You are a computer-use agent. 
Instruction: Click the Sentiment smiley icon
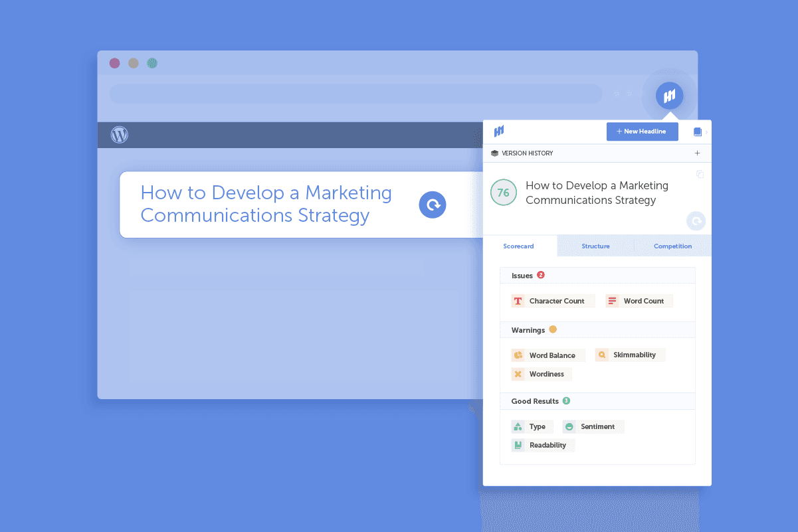point(569,426)
